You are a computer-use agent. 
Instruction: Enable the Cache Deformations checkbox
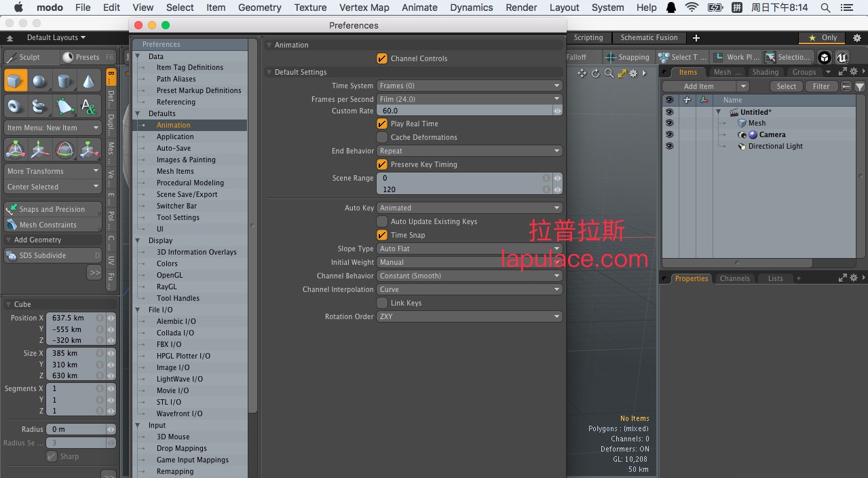(x=382, y=137)
